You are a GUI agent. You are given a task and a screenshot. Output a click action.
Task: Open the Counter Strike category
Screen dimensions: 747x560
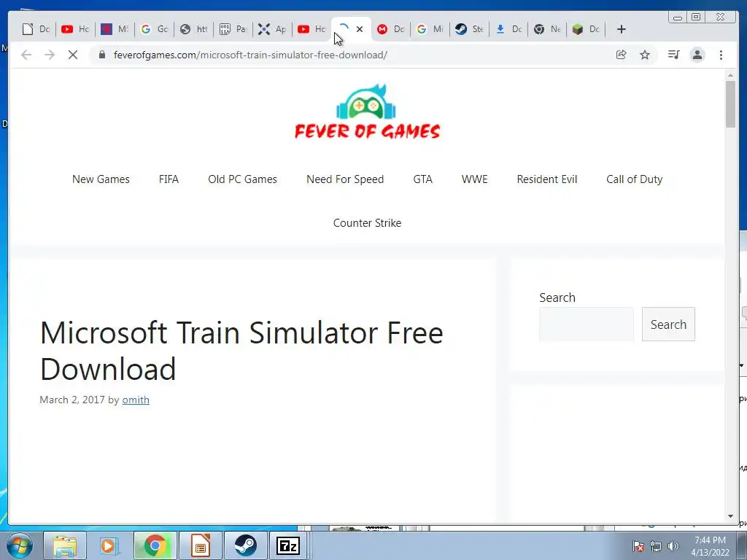coord(368,223)
